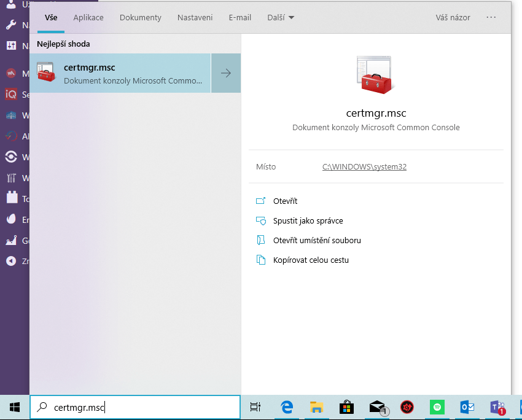
Task: Expand certmgr.msc result with arrow
Action: click(226, 73)
